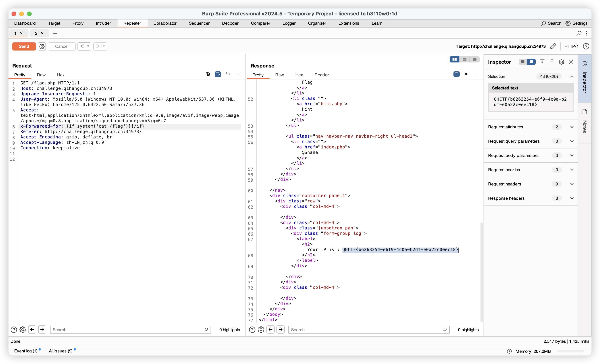Image resolution: width=600 pixels, height=364 pixels.
Task: Close the Inspector panel
Action: coord(571,62)
